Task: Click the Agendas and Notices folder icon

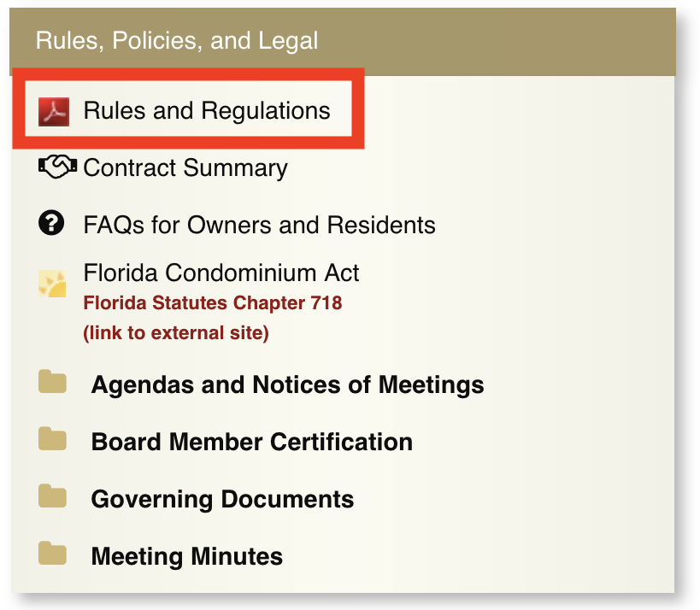Action: point(52,382)
